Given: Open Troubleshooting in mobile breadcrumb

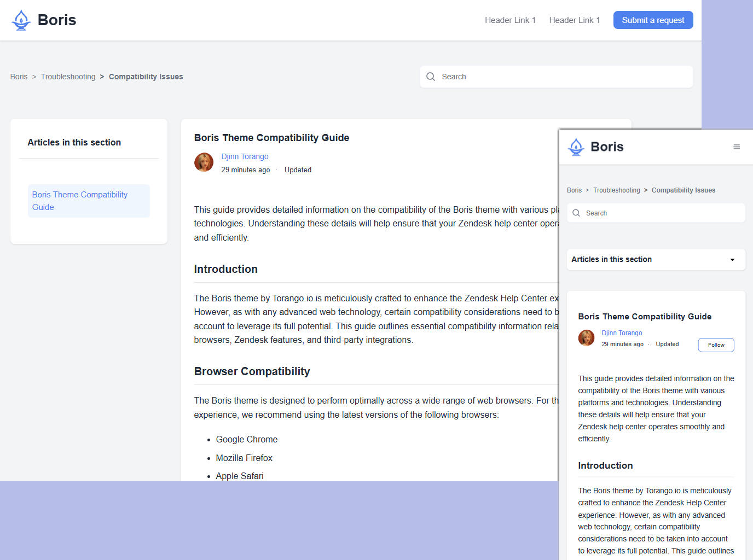Looking at the screenshot, I should [x=616, y=190].
